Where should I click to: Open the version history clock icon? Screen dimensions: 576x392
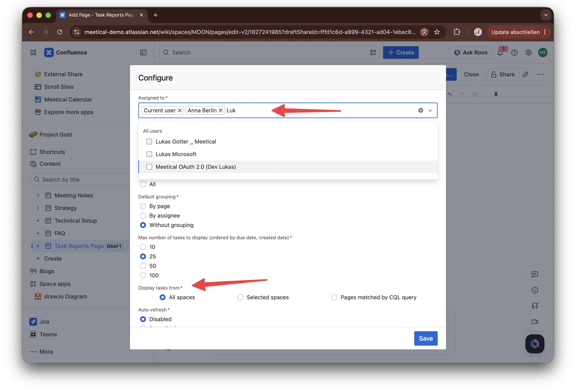(475, 94)
